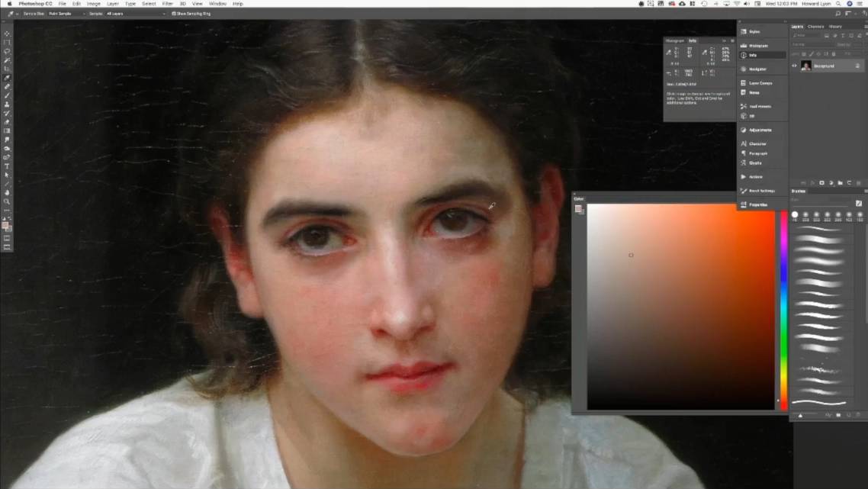Image resolution: width=868 pixels, height=489 pixels.
Task: Open the File menu
Action: [62, 4]
